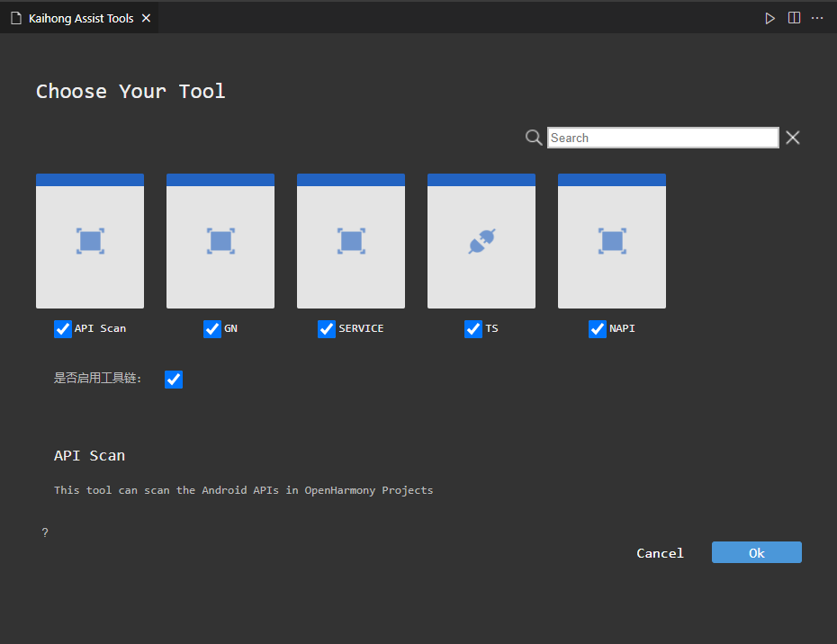Image resolution: width=837 pixels, height=644 pixels.
Task: Select the NAPI tool card
Action: 612,241
